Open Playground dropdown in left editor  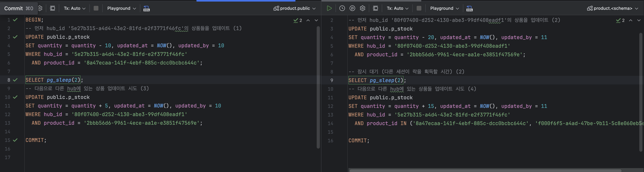click(x=122, y=8)
